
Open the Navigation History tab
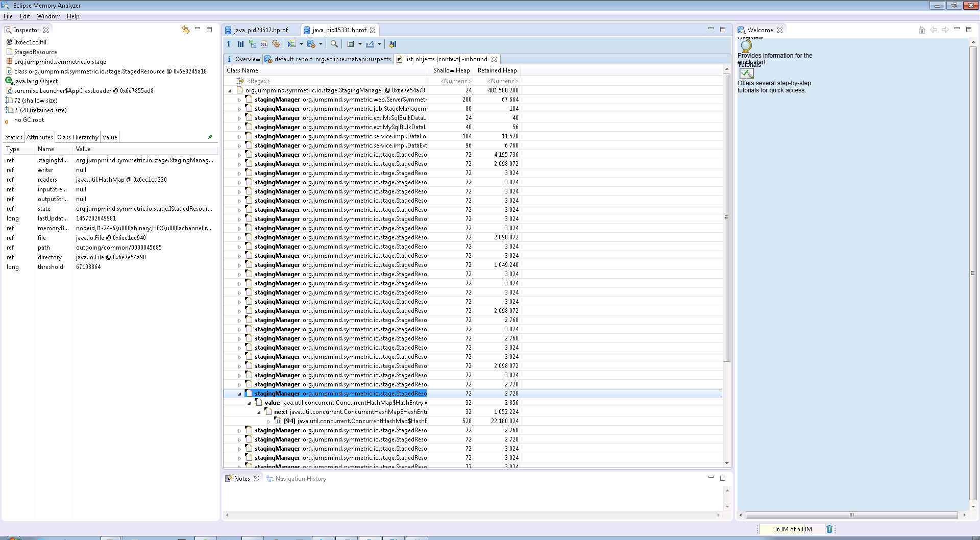[x=296, y=479]
